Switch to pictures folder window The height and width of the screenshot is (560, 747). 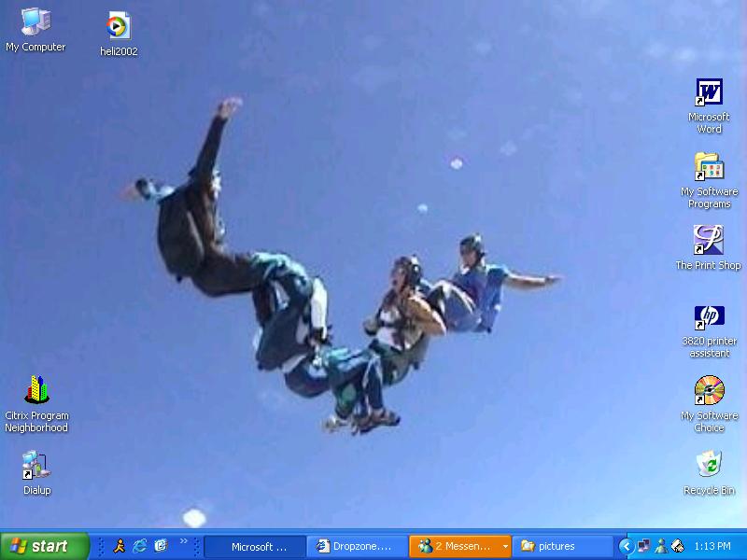[561, 546]
